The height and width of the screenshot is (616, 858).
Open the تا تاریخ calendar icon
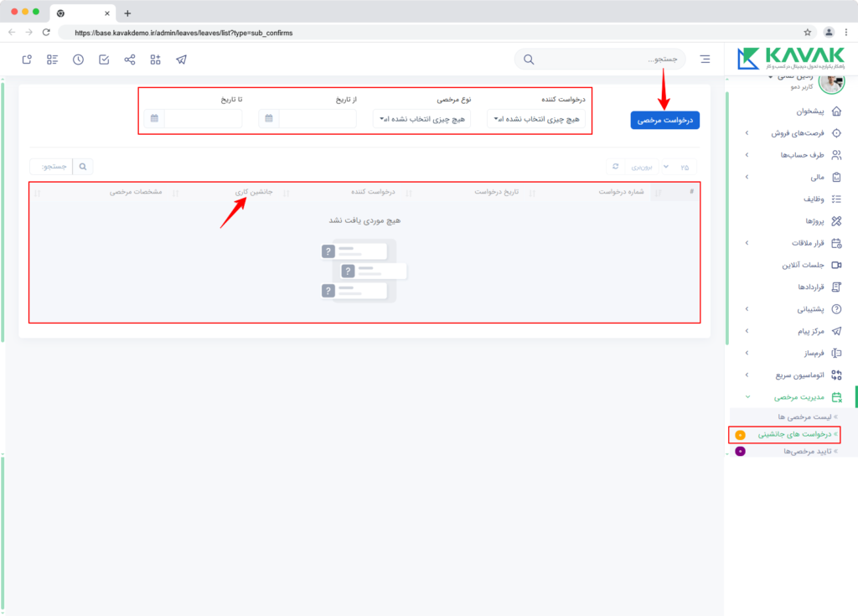pyautogui.click(x=154, y=118)
